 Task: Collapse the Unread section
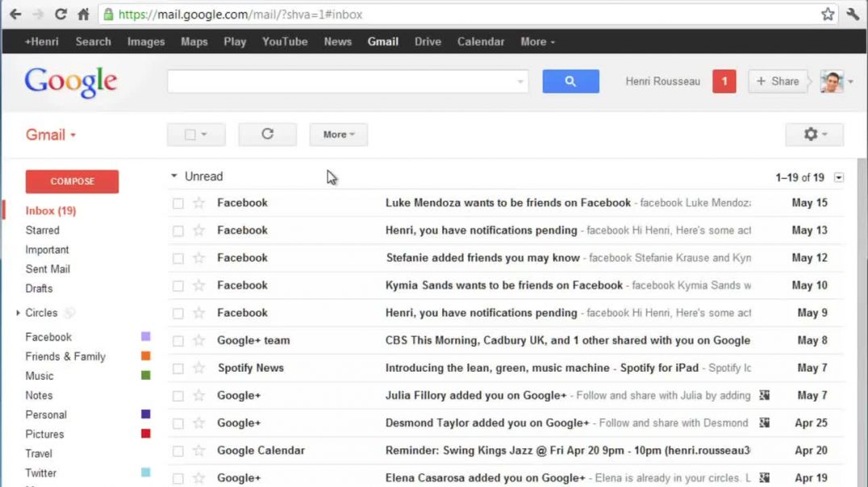point(173,176)
